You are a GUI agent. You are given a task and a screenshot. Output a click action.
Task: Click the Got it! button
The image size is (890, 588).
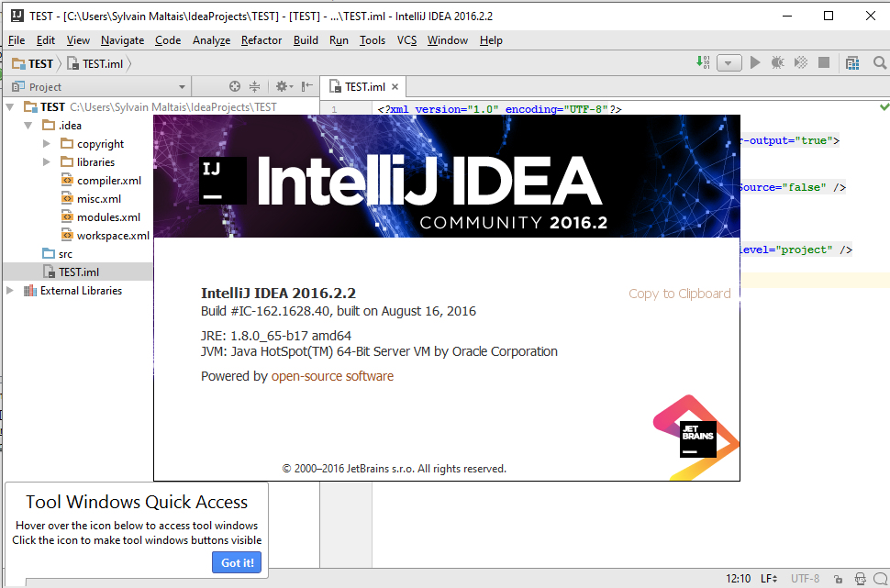pos(237,562)
